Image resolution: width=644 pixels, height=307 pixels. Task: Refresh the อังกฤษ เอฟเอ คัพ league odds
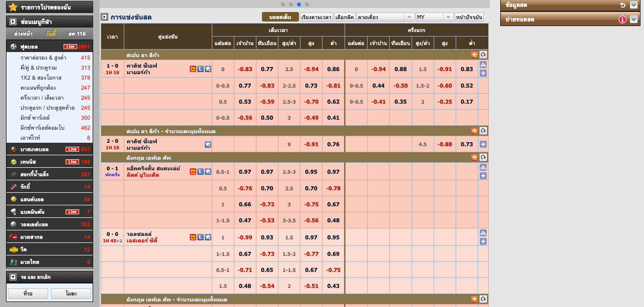(x=483, y=157)
